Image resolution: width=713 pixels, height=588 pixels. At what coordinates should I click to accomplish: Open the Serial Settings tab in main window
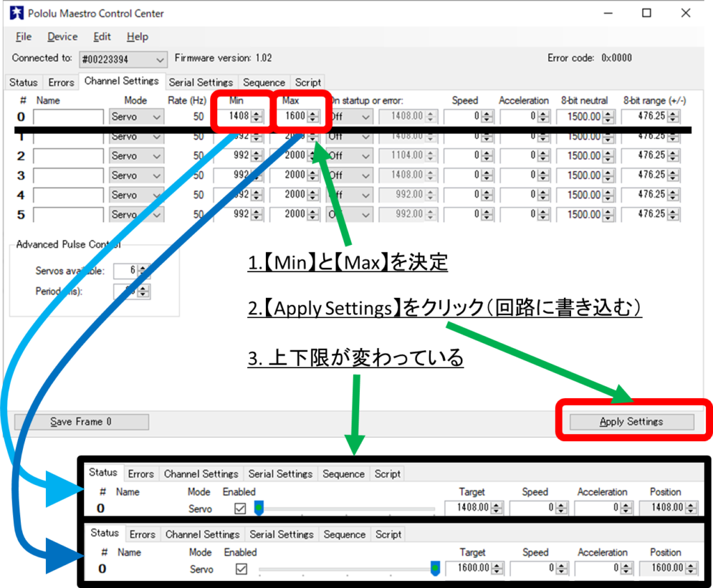point(201,82)
